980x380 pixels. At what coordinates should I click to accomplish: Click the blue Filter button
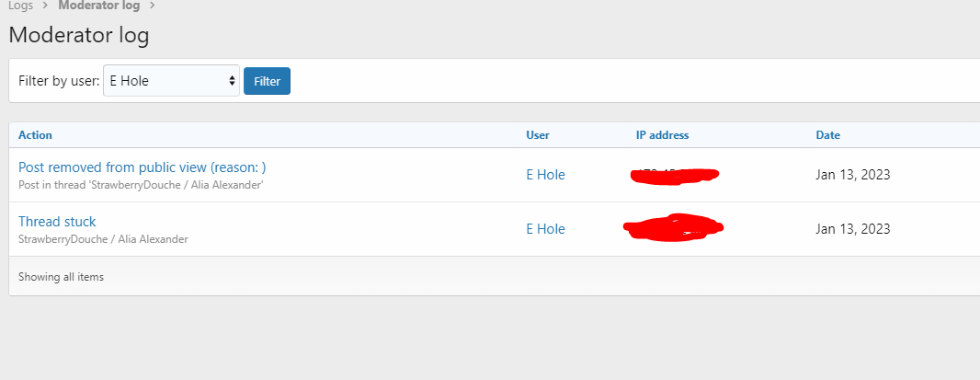click(x=267, y=81)
